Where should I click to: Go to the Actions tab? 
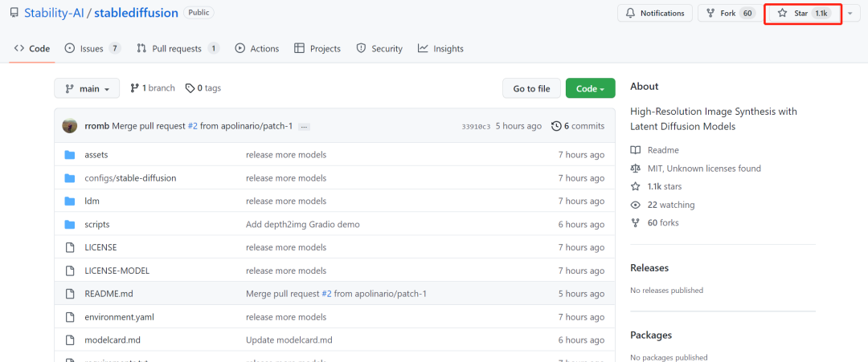(257, 49)
